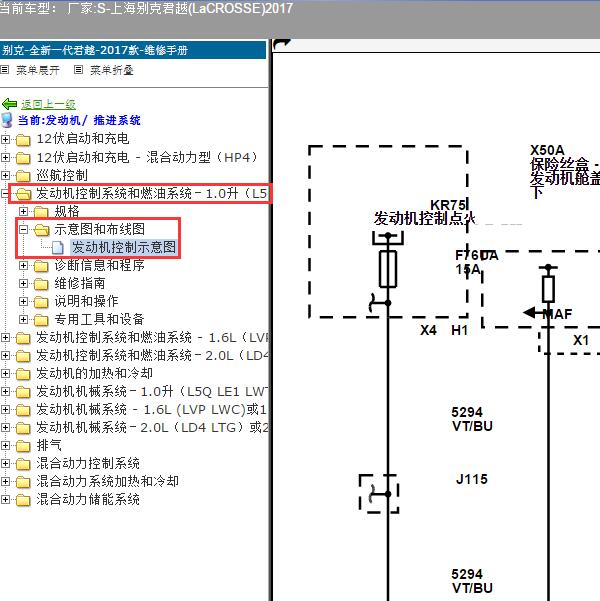Select 发动机控制系统和燃油系统 - 1.6L item
600x601 pixels.
(152, 337)
